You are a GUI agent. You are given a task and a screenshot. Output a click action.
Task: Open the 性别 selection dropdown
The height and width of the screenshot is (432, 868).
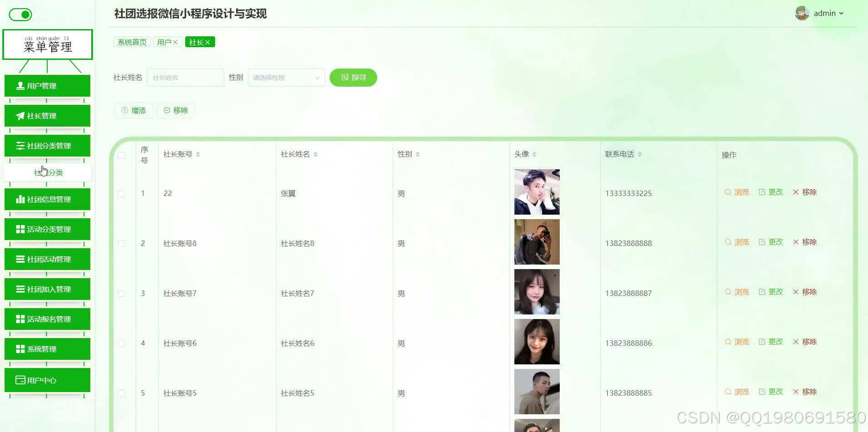coord(286,78)
